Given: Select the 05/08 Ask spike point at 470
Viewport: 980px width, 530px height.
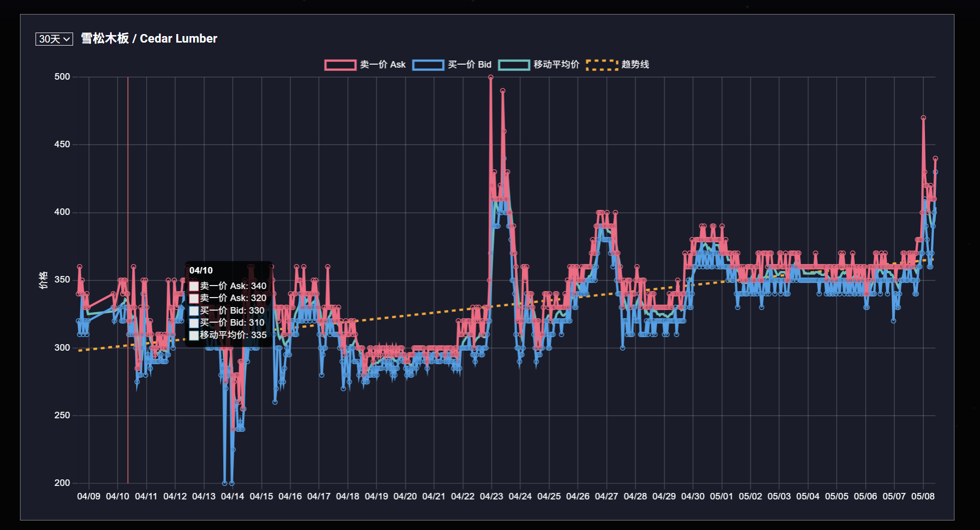Looking at the screenshot, I should (x=923, y=118).
